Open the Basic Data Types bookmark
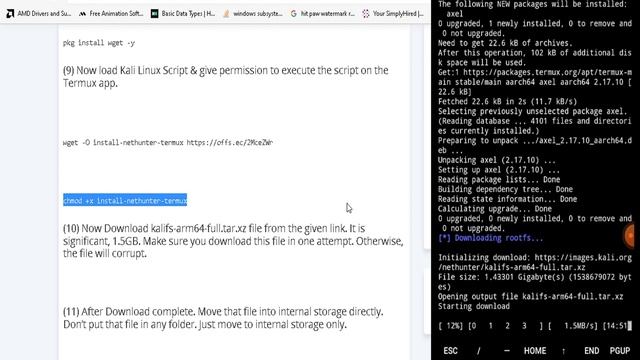Screen dimensions: 640x360 tap(183, 13)
